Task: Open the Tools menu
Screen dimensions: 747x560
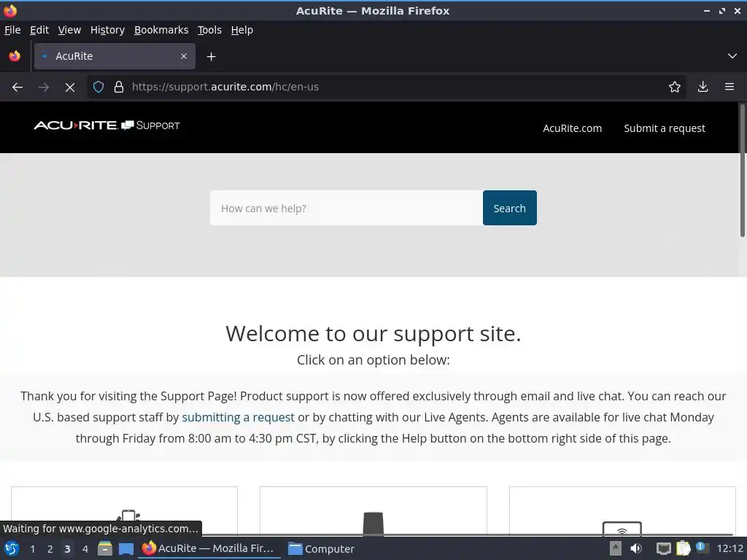Action: (x=209, y=30)
